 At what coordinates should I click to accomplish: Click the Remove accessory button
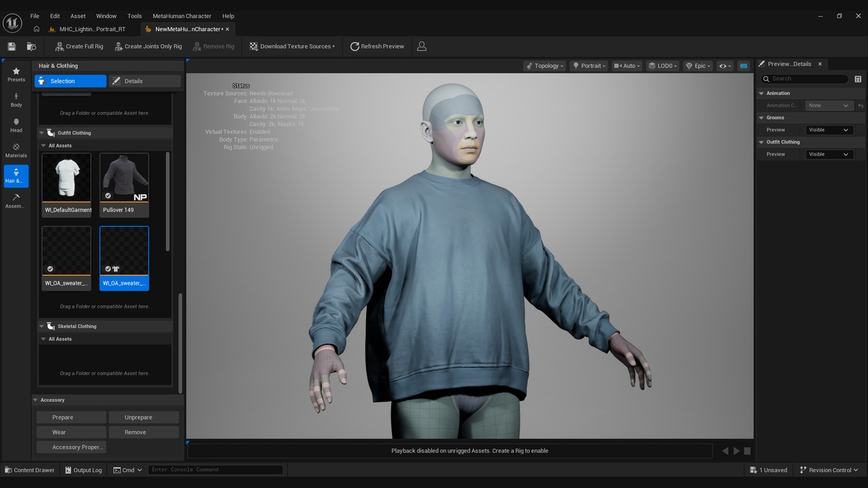(143, 432)
